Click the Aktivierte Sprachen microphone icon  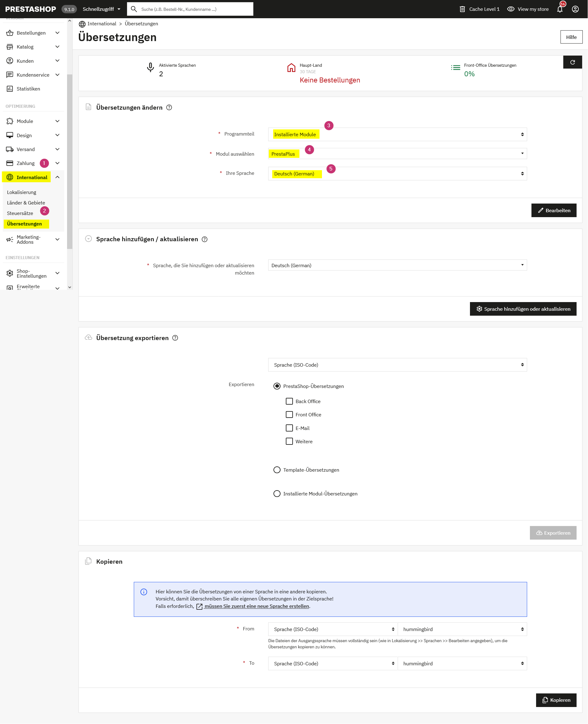[150, 68]
